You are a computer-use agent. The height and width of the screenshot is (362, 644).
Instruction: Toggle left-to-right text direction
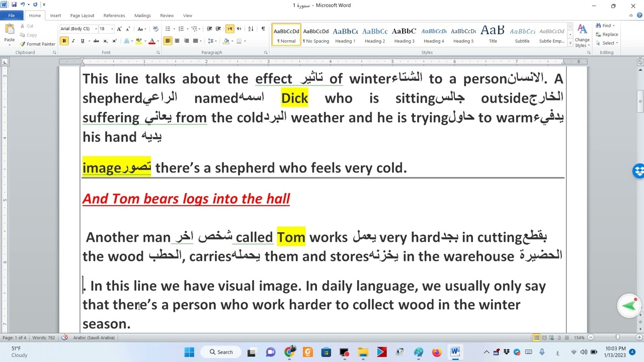pyautogui.click(x=230, y=29)
